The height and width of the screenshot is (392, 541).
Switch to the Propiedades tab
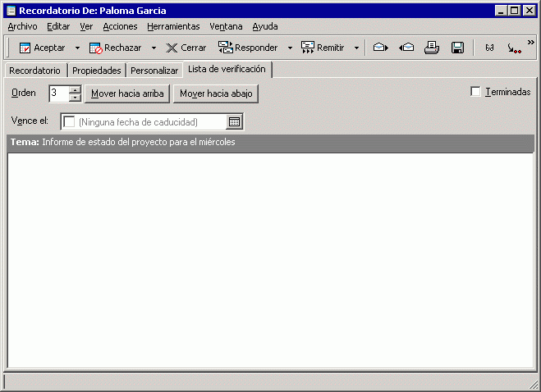point(97,71)
